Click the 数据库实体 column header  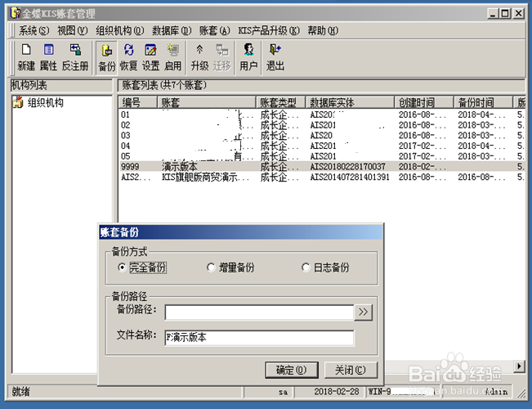350,102
